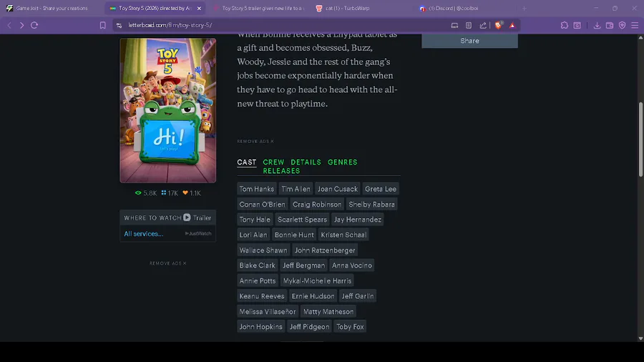Open the Brave Wallet icon

point(610,25)
